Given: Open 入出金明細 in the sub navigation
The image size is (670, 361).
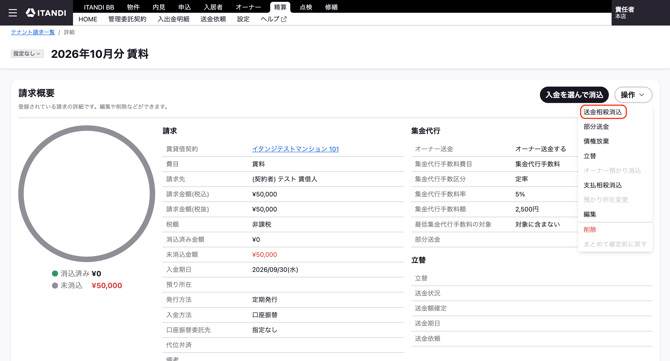Looking at the screenshot, I should coord(173,19).
